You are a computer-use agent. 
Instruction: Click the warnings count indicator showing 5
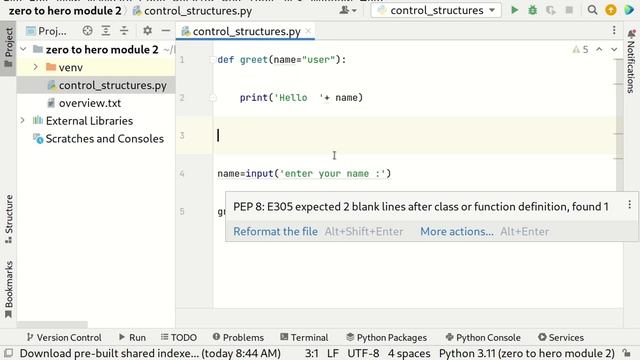point(580,49)
